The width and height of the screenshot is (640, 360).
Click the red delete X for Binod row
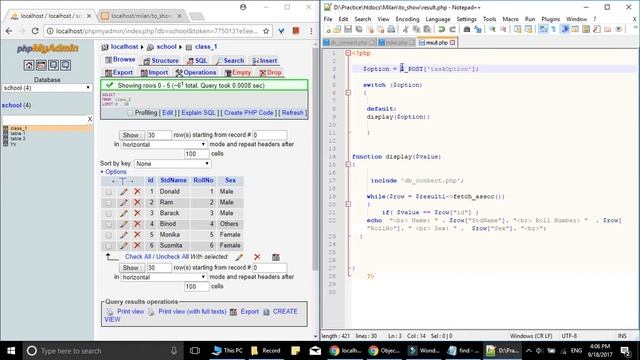point(137,224)
